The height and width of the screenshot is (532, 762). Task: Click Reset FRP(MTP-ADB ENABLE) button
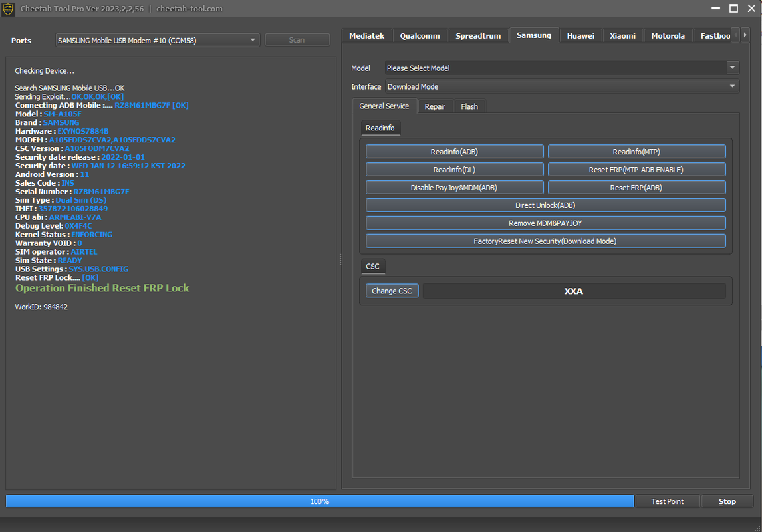coord(636,170)
